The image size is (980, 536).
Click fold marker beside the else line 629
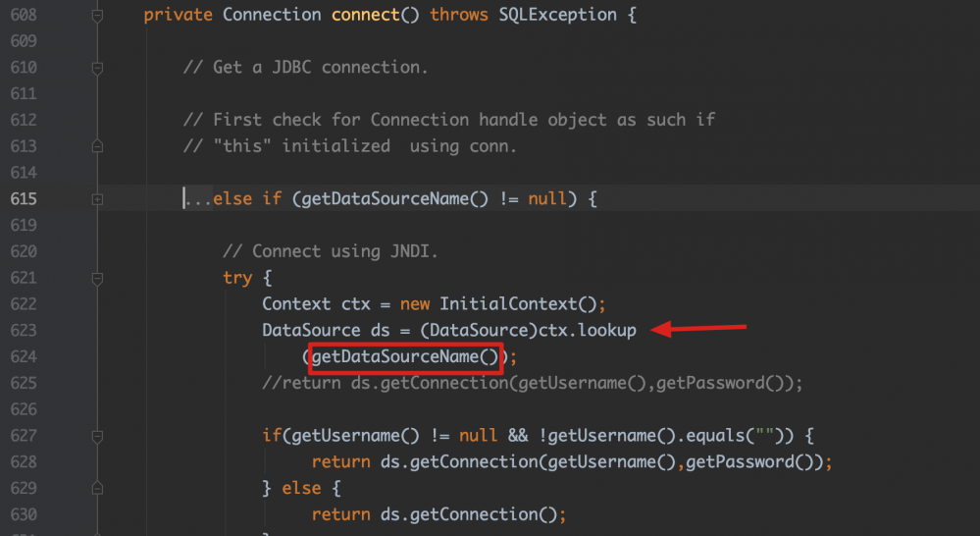click(x=96, y=488)
